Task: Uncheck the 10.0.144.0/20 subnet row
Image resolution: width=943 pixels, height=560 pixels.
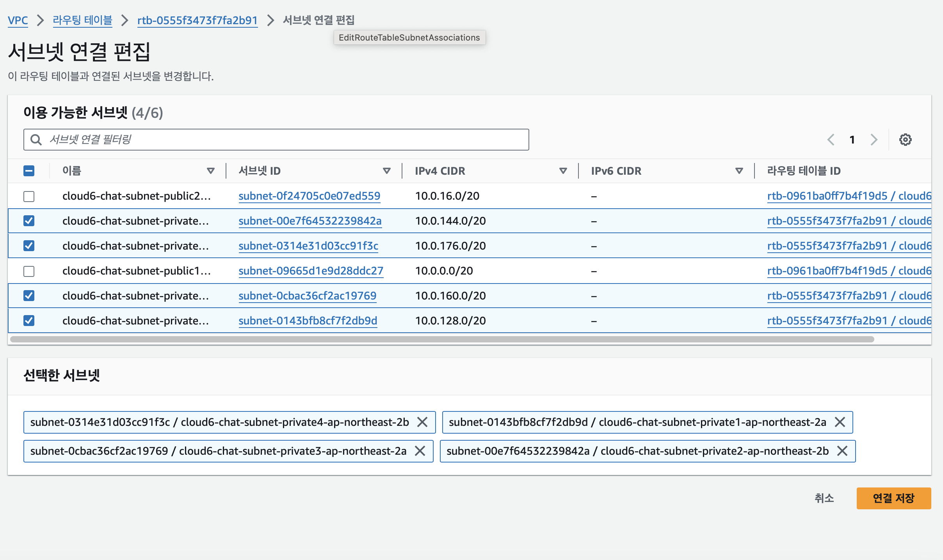Action: (29, 221)
